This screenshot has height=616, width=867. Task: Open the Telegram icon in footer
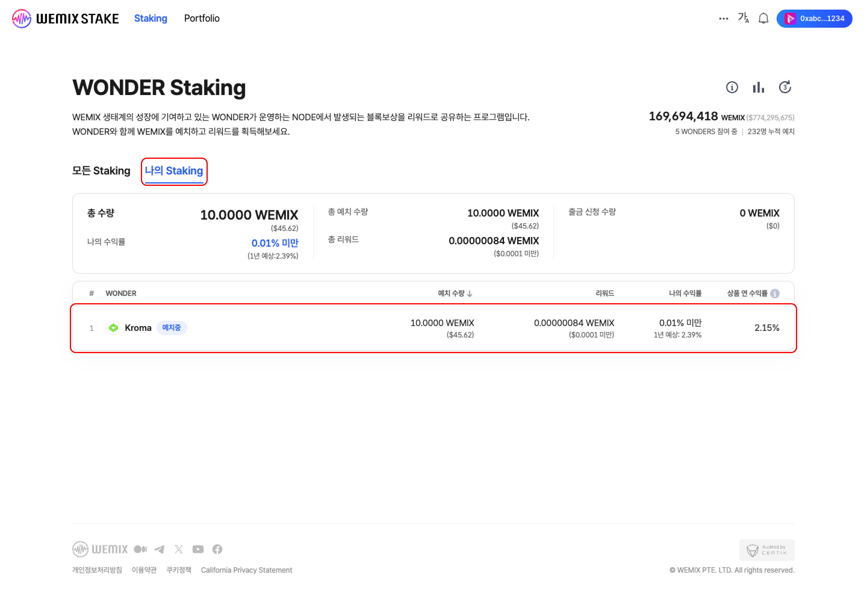[x=160, y=549]
